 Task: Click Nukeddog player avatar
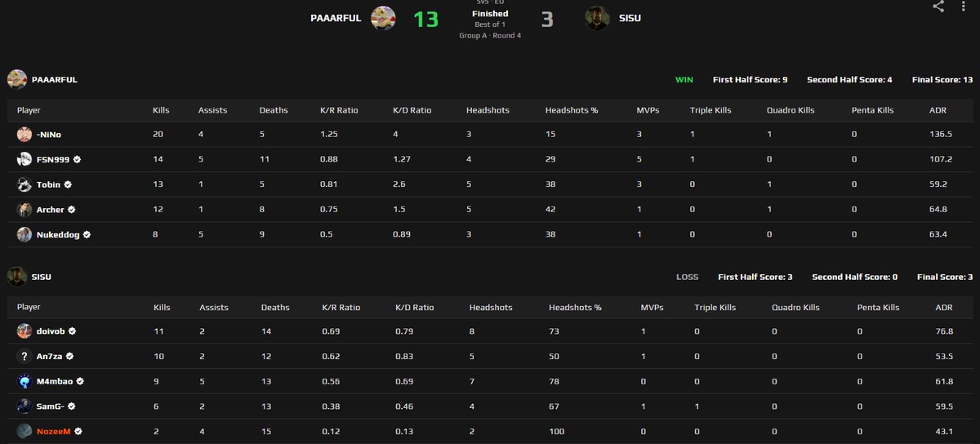click(24, 234)
